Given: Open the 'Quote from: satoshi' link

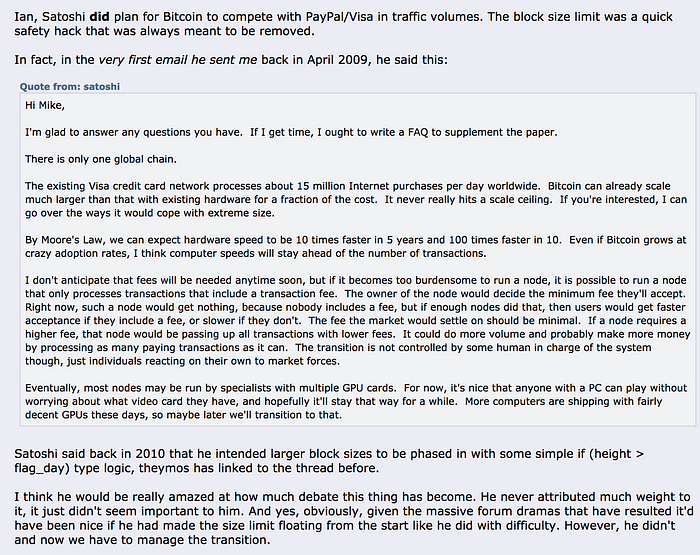Looking at the screenshot, I should click(x=70, y=87).
